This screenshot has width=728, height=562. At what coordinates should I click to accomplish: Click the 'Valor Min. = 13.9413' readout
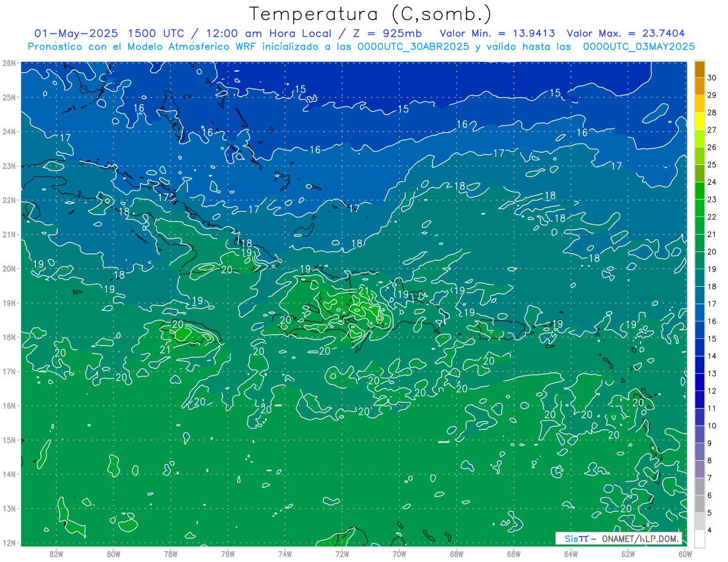click(497, 33)
